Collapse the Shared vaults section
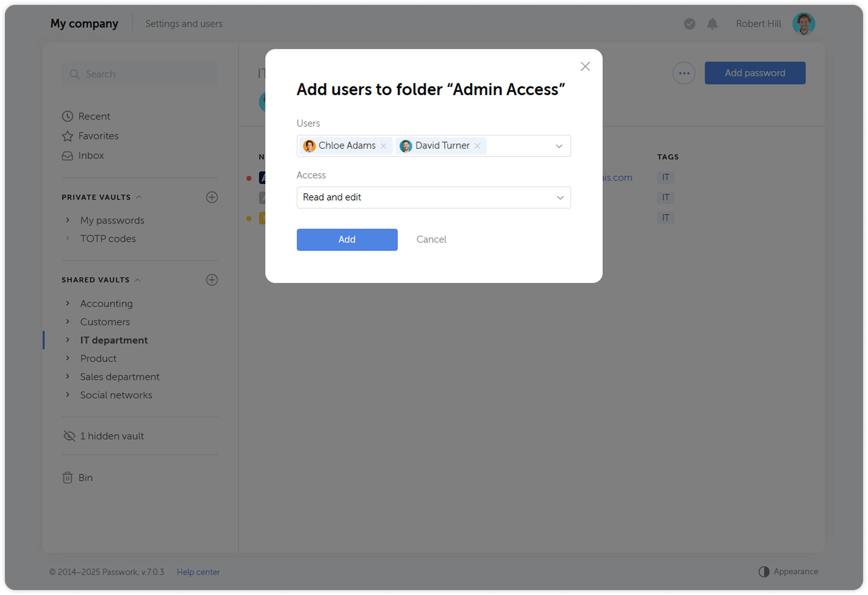This screenshot has width=868, height=595. (138, 280)
